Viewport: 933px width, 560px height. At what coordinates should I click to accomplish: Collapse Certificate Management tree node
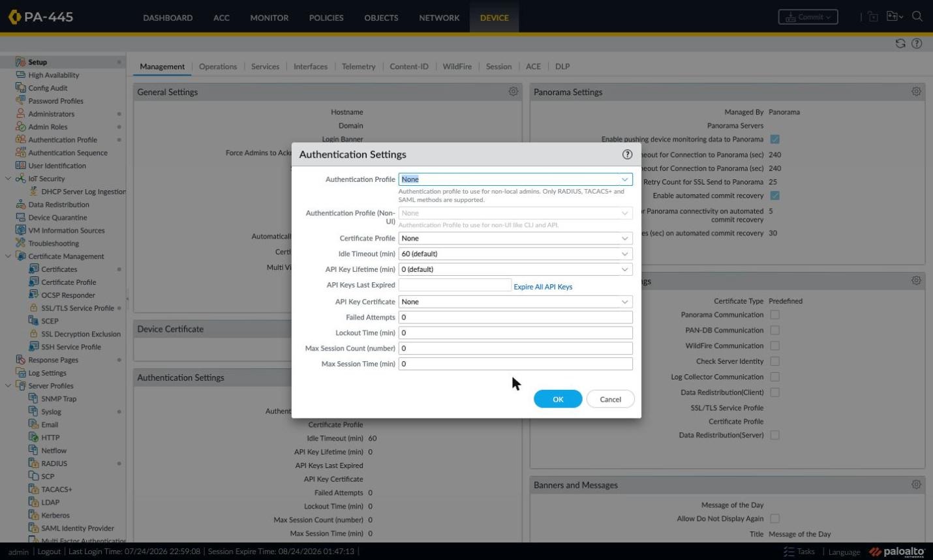coord(8,256)
